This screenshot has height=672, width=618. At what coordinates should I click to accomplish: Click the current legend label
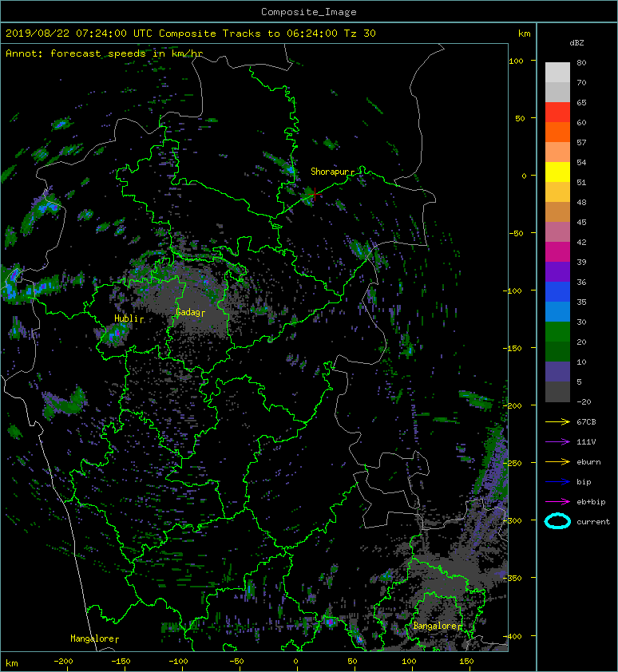(593, 522)
